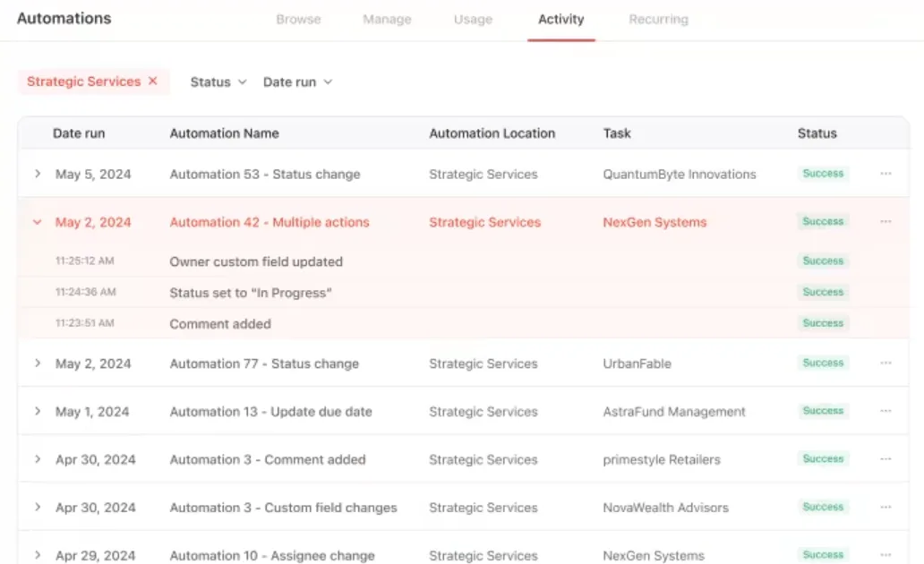The image size is (924, 564).
Task: Open ellipsis menu for primestyle Retailers row
Action: pos(885,459)
